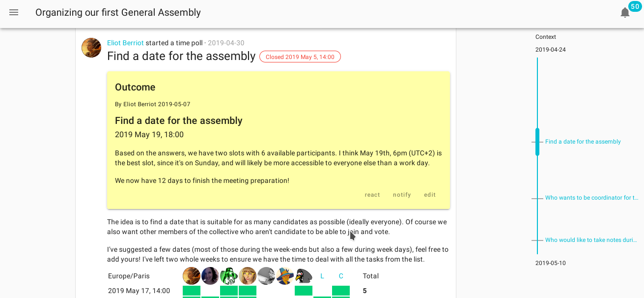Click the yellow-glasses participant avatar
The image size is (644, 298).
[x=248, y=276]
